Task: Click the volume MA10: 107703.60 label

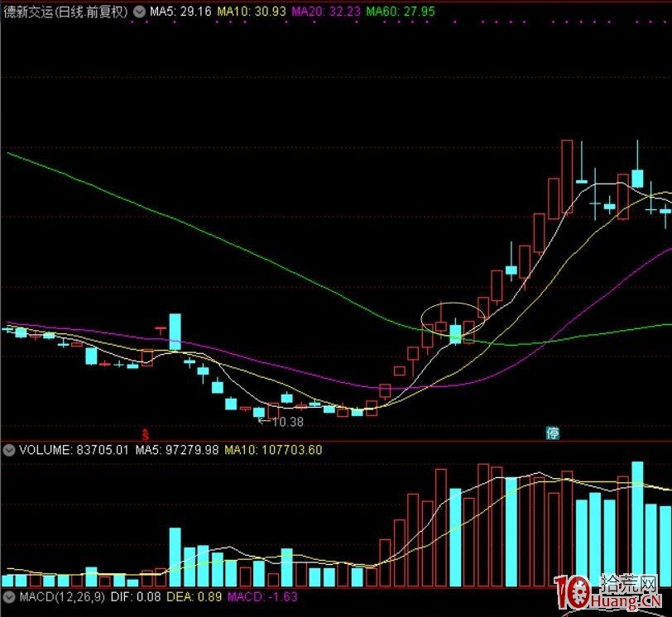Action: [273, 450]
